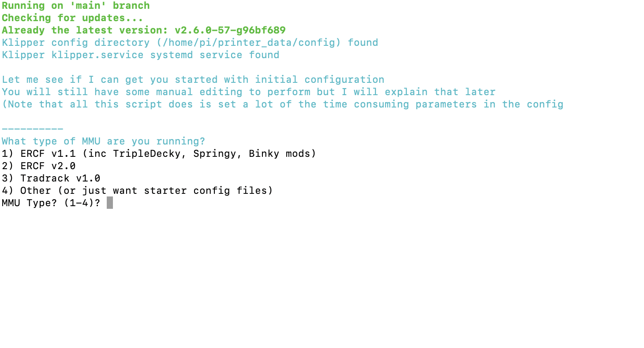Image resolution: width=644 pixels, height=348 pixels.
Task: Click the MMU Type? (1-4)? prompt text
Action: [x=51, y=203]
